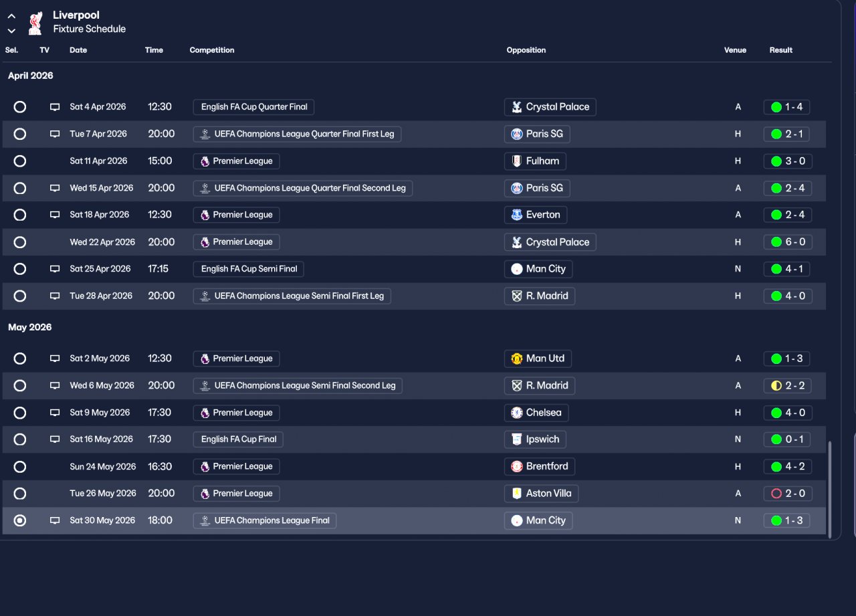Click Crystal Palace badge in FA Cup Quarter Final row
This screenshot has width=856, height=616.
click(x=516, y=107)
